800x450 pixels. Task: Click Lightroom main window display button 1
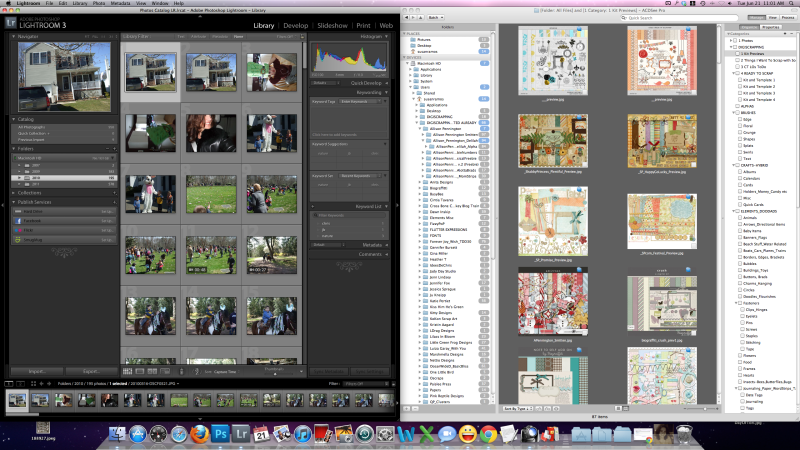(9, 384)
